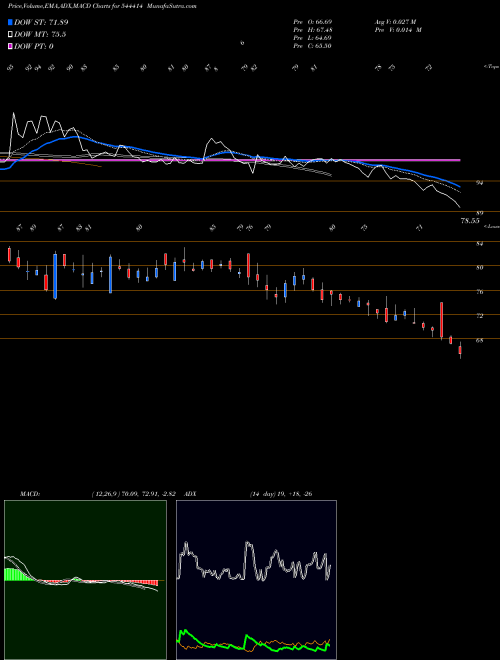Screen dimensions: 500x660
Task: Click the 'Pre C: 65.30' close value
Action: [312, 46]
